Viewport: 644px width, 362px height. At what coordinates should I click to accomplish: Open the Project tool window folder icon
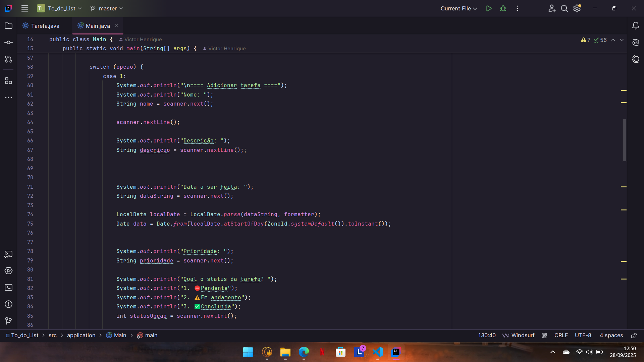click(x=8, y=26)
